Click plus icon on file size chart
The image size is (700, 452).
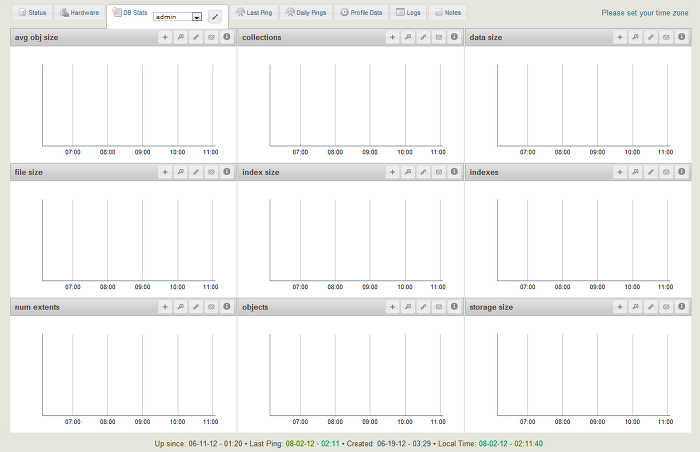click(x=165, y=172)
